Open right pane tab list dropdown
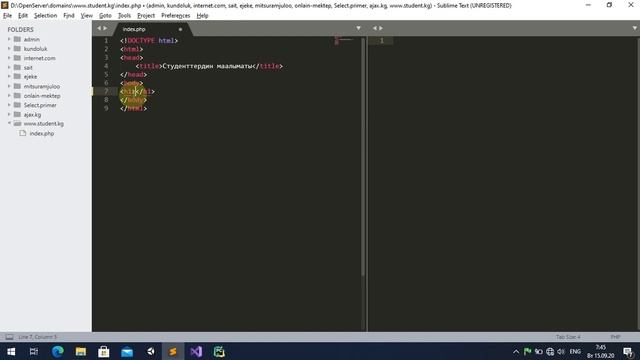 [x=635, y=28]
